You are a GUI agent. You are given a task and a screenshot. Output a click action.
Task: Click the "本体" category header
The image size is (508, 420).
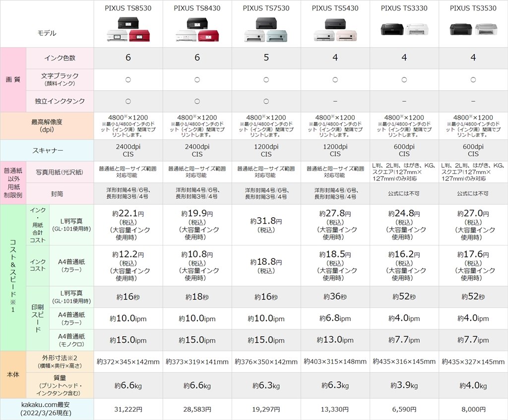pyautogui.click(x=13, y=374)
